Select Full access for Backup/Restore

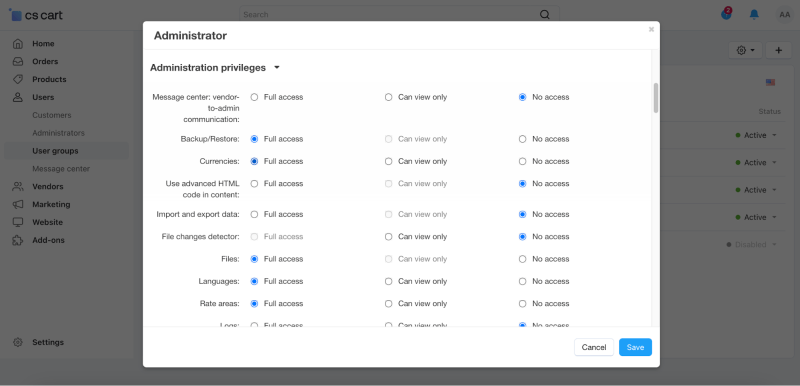pyautogui.click(x=254, y=139)
